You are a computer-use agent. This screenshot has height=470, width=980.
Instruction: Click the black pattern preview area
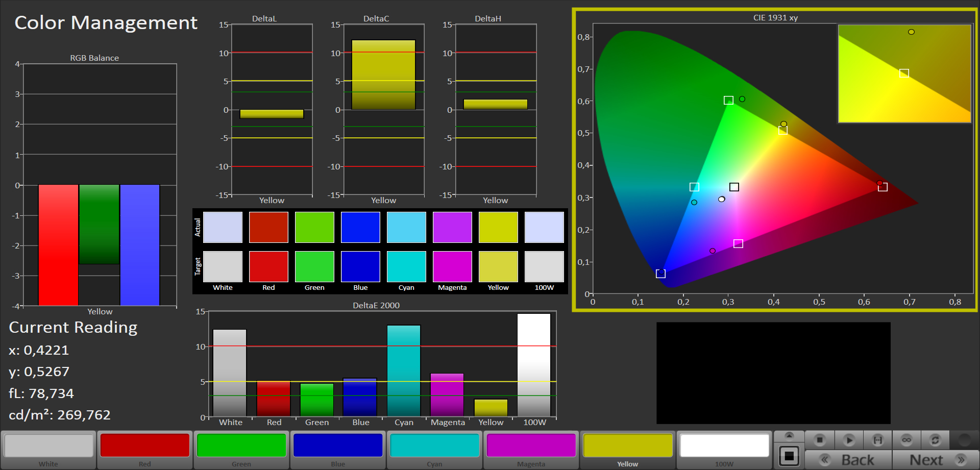[x=773, y=373]
